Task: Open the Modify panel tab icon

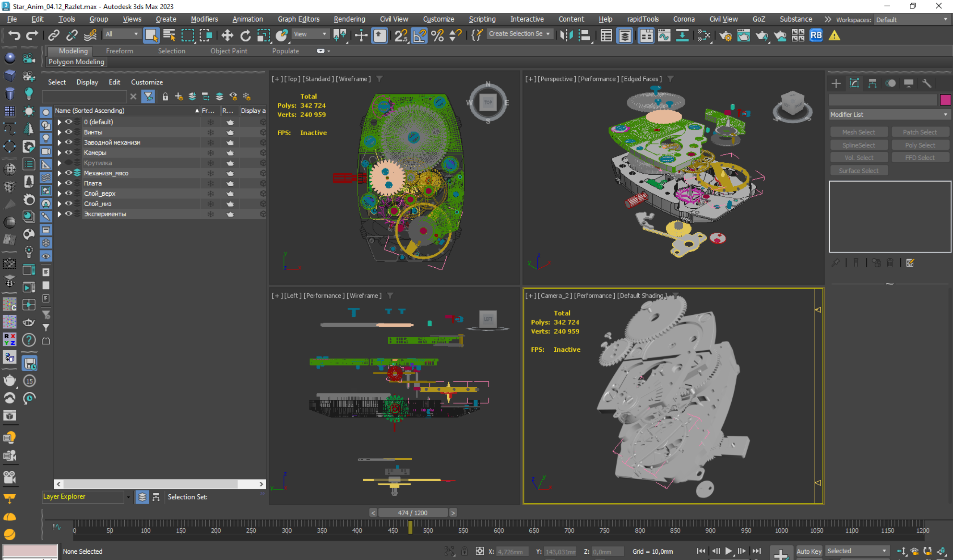Action: tap(854, 83)
